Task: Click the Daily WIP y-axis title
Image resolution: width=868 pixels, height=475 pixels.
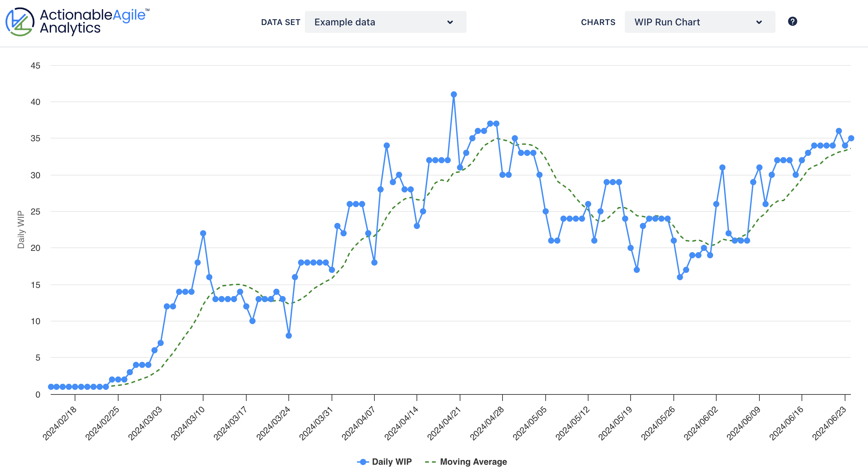Action: tap(21, 230)
